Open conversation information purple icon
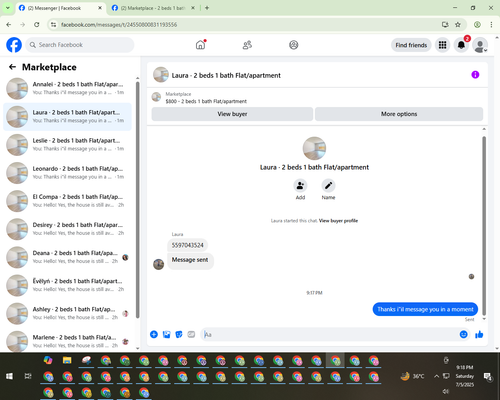This screenshot has width=500, height=400. tap(475, 75)
